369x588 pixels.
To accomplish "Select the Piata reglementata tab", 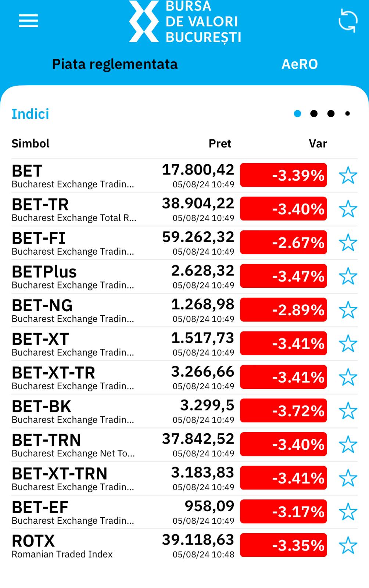I will tap(115, 64).
